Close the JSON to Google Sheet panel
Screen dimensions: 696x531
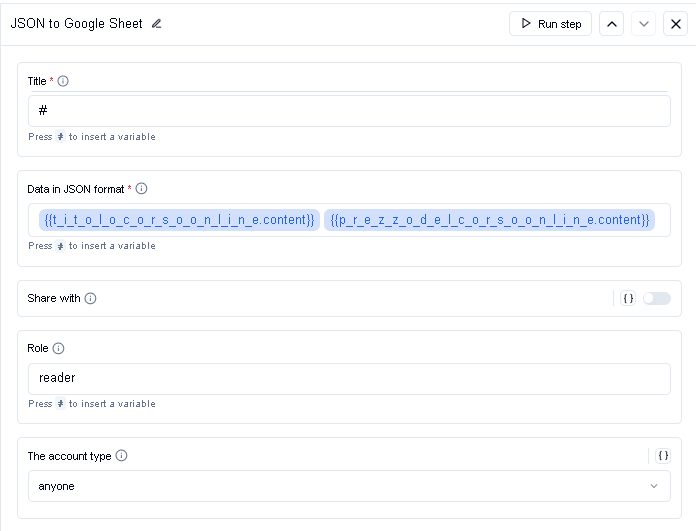coord(676,24)
